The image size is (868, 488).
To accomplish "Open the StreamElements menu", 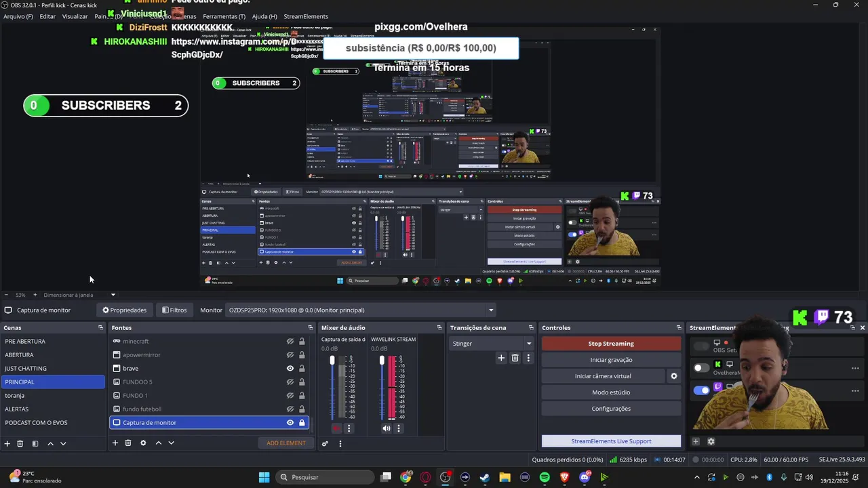I will 306,16.
